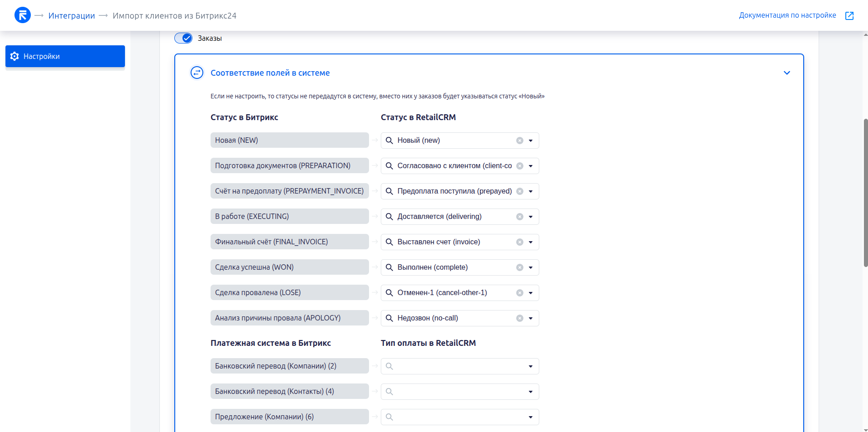The width and height of the screenshot is (868, 432).
Task: Open external documentation link icon
Action: 849,15
